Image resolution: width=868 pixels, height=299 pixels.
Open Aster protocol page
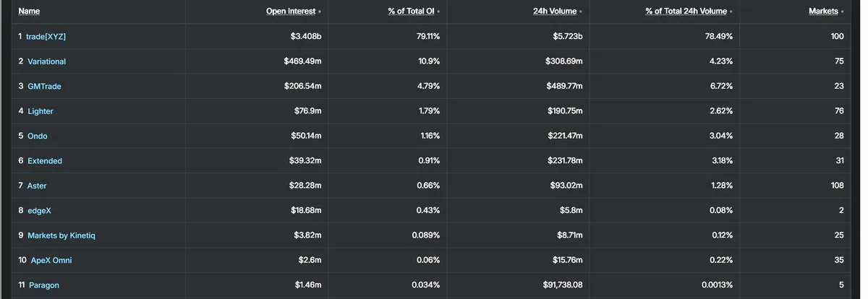click(37, 186)
